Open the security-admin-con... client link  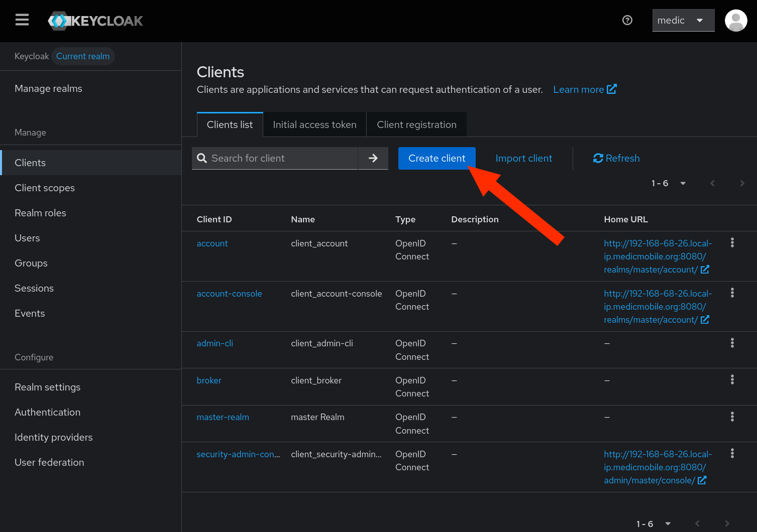[238, 454]
